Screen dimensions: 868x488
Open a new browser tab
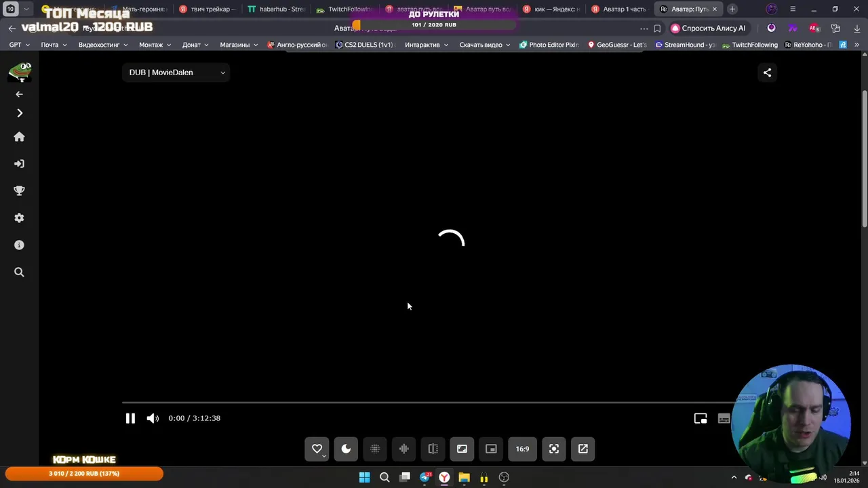click(x=732, y=9)
